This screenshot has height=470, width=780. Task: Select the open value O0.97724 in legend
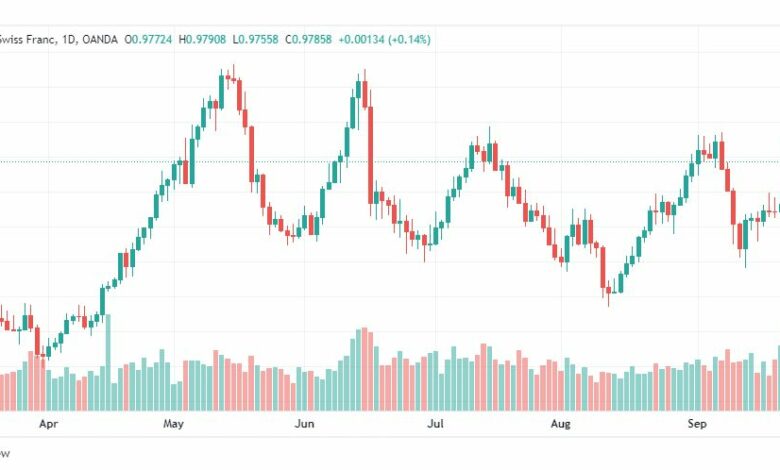pyautogui.click(x=148, y=39)
